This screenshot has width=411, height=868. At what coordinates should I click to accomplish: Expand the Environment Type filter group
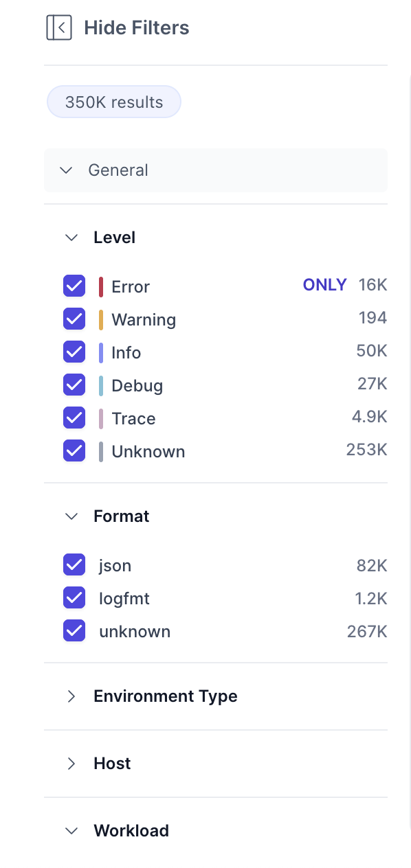[71, 696]
